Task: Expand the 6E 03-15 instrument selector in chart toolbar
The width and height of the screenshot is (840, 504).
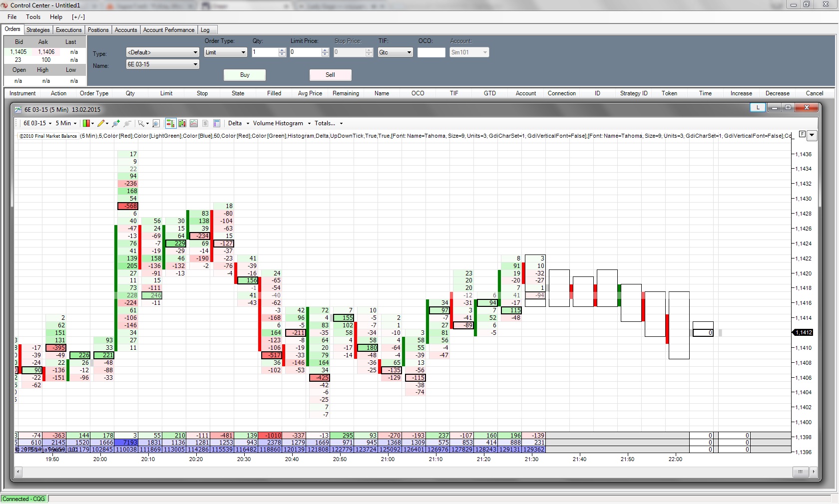Action: pyautogui.click(x=37, y=123)
